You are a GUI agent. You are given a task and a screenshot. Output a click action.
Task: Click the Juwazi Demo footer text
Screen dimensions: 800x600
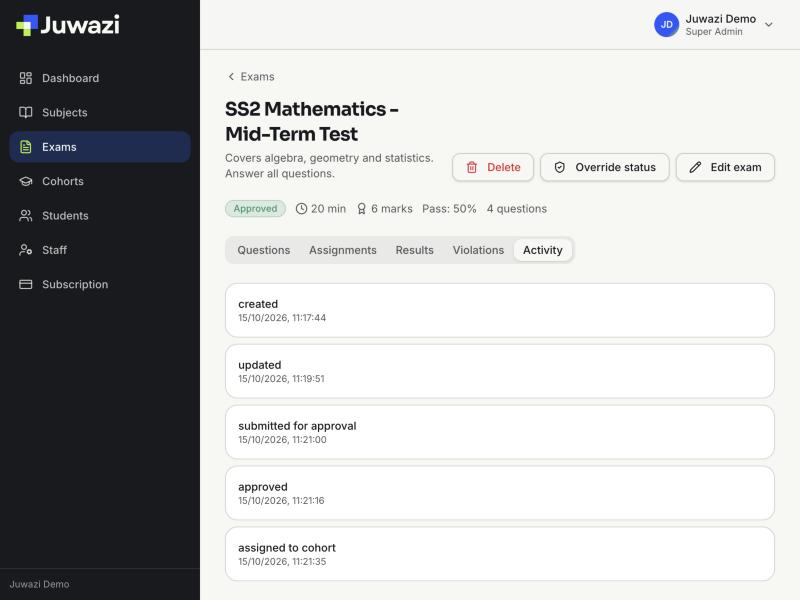39,584
